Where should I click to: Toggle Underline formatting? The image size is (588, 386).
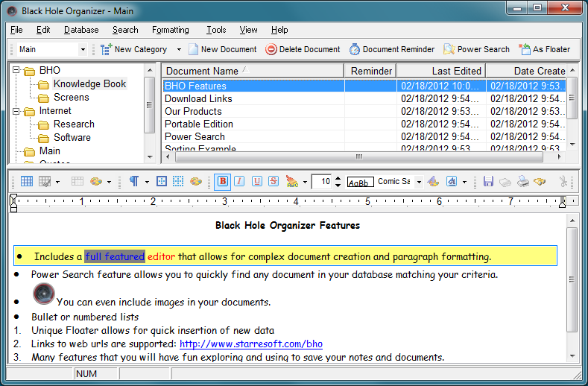257,182
